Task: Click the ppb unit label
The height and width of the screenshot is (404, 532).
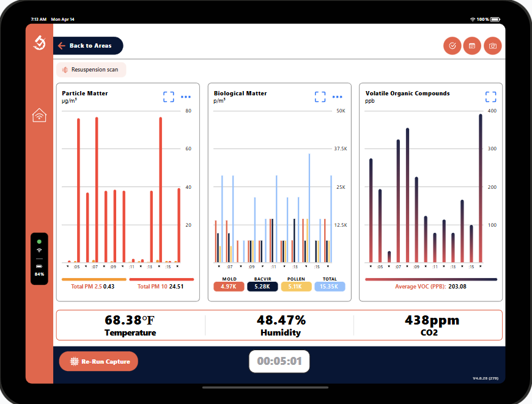Action: (370, 101)
